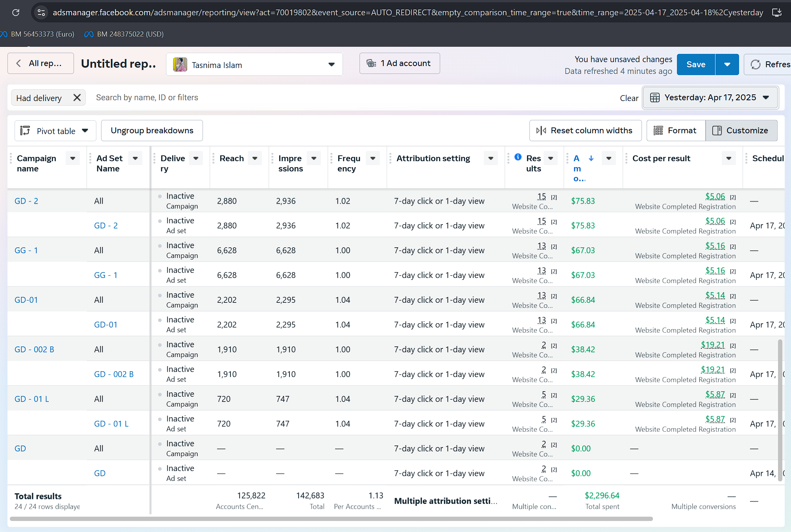Screen dimensions: 791x532
Task: Remove the Had delivery filter
Action: coord(77,98)
